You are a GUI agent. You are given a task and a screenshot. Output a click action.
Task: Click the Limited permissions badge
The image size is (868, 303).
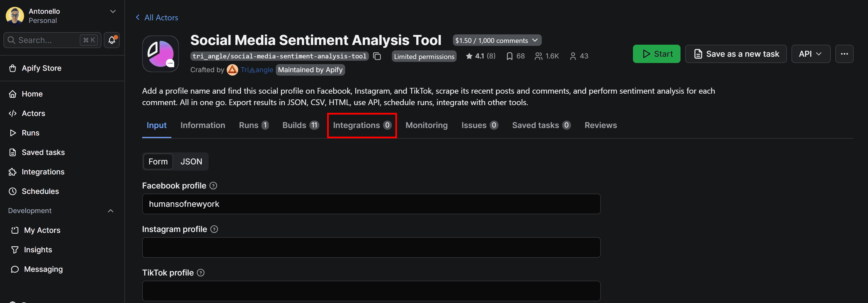coord(424,56)
